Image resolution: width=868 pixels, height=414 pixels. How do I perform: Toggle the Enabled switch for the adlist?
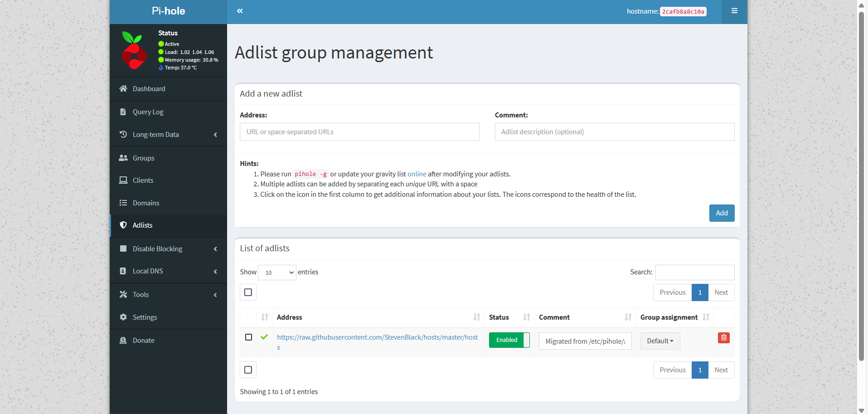pos(509,340)
